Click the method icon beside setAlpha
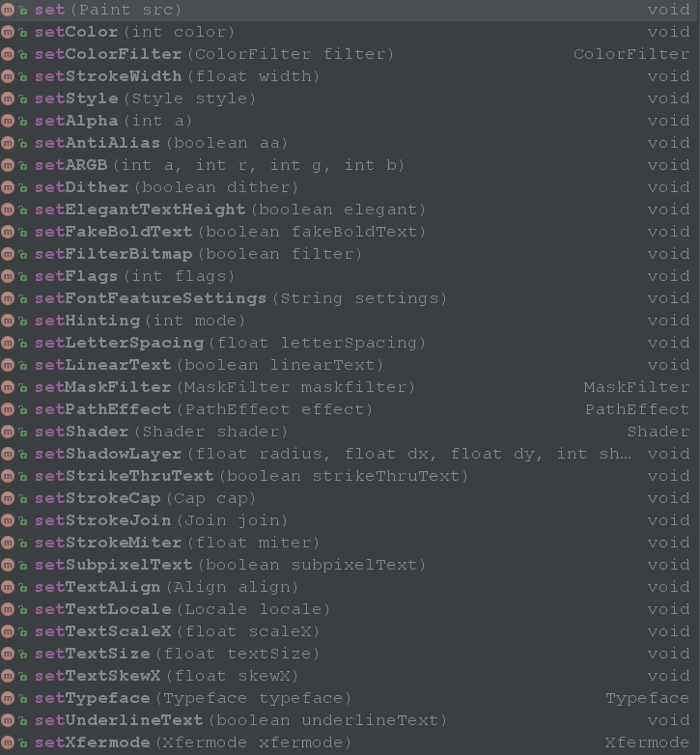The width and height of the screenshot is (700, 755). point(7,121)
